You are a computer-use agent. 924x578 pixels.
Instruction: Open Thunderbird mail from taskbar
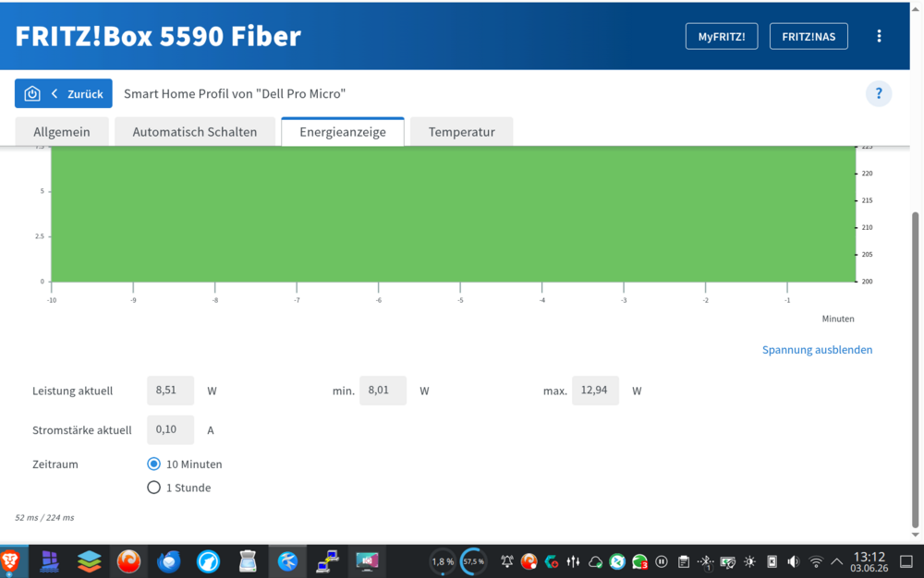(168, 561)
